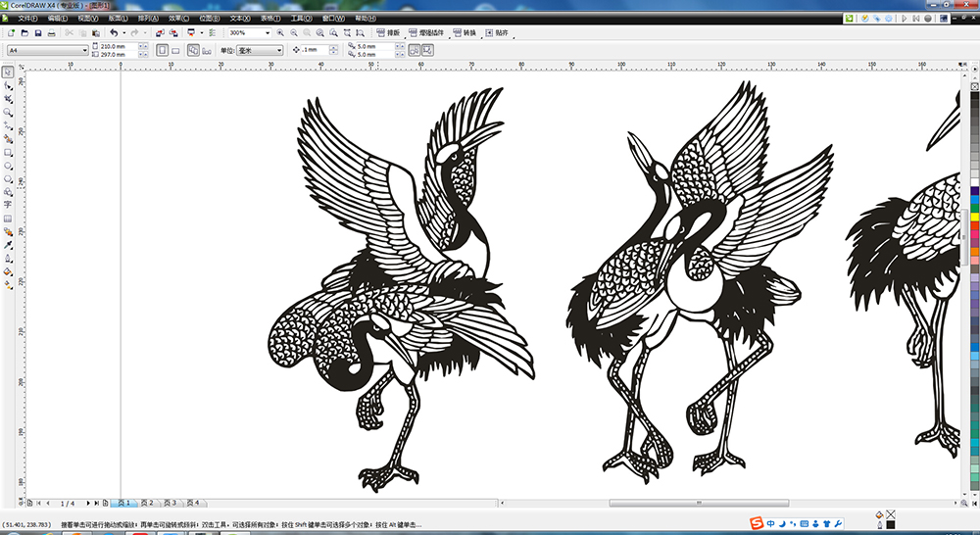Image resolution: width=980 pixels, height=535 pixels.
Task: Click the Undo arrow icon
Action: coord(114,33)
